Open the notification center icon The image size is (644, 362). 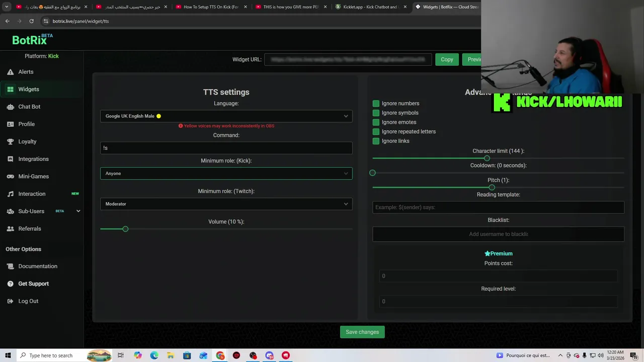pyautogui.click(x=633, y=355)
